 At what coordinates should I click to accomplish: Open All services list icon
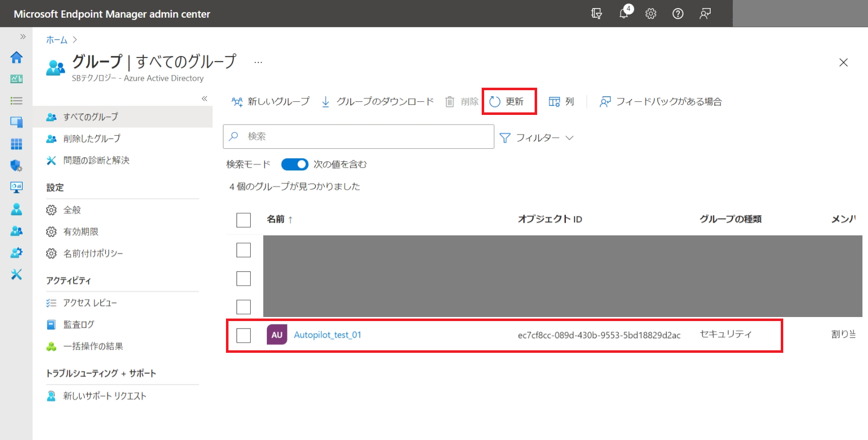tap(16, 101)
